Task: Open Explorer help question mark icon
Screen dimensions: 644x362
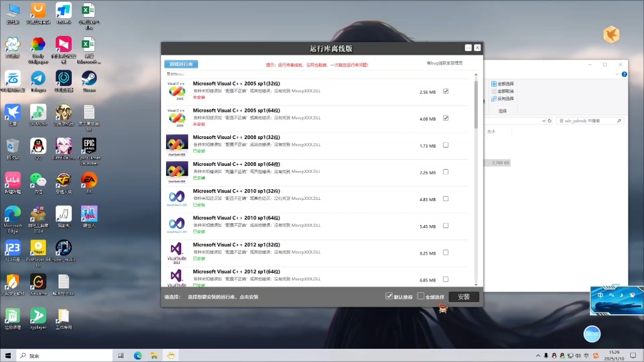Action: pyautogui.click(x=625, y=74)
